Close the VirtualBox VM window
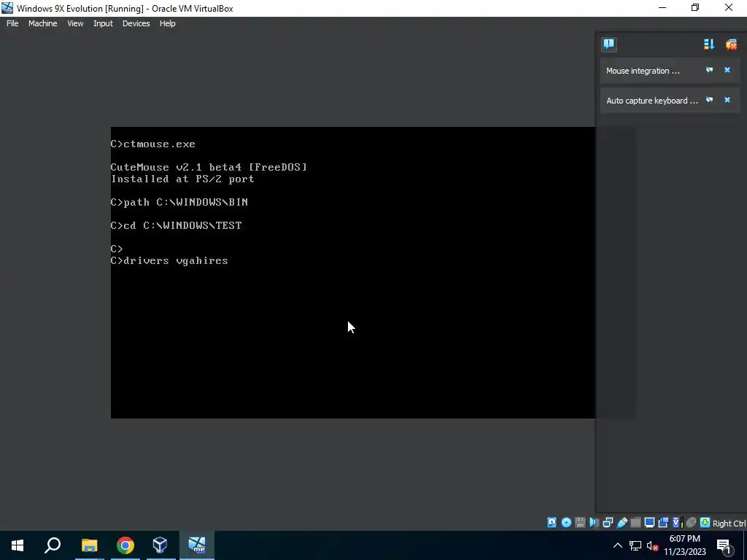 [729, 7]
